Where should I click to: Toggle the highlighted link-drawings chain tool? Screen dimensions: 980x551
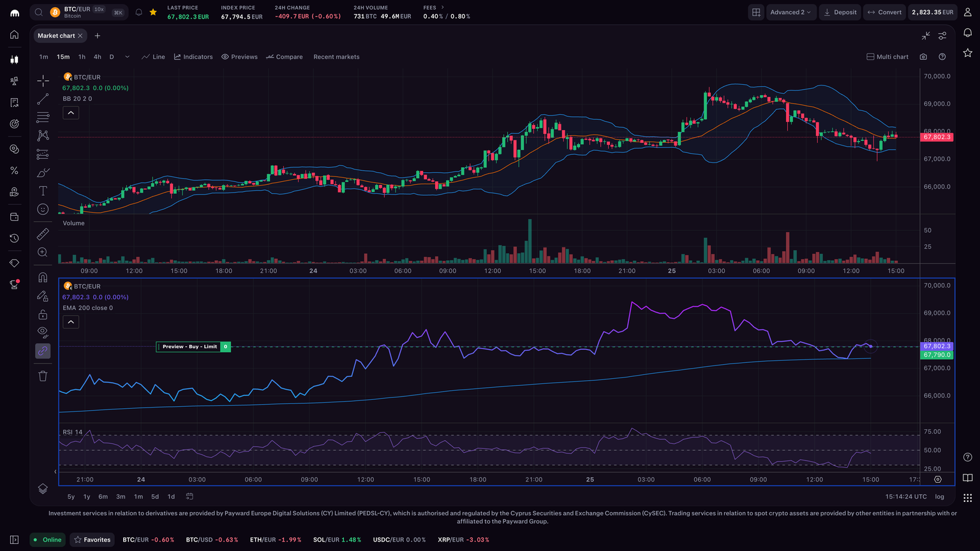click(43, 351)
